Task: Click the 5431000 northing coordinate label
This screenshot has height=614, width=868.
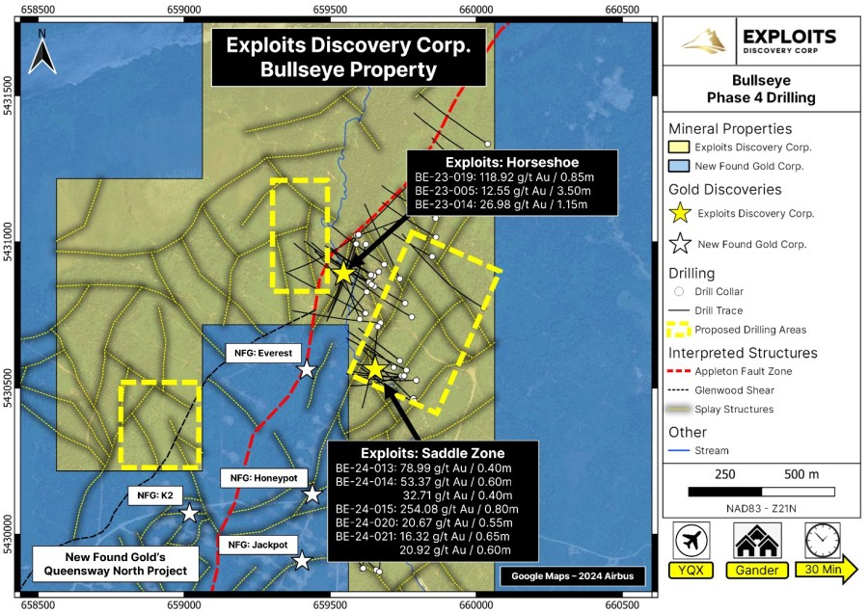Action: pyautogui.click(x=7, y=241)
